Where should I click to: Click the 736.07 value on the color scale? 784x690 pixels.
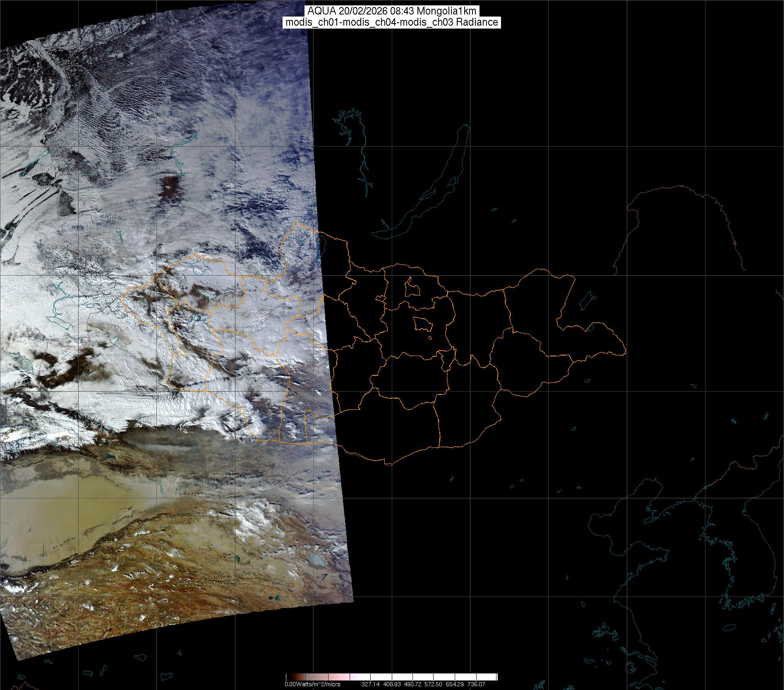pos(476,685)
